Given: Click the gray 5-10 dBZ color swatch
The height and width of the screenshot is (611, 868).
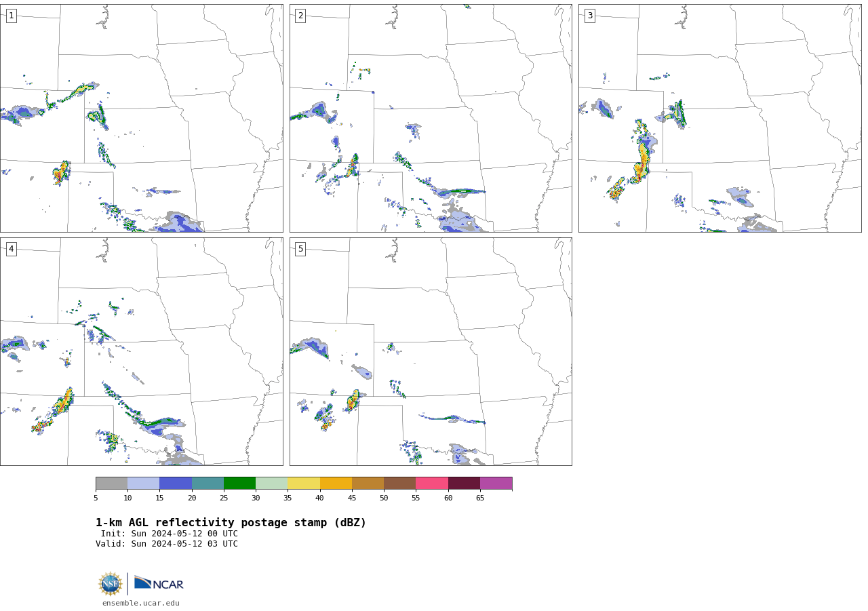Looking at the screenshot, I should tap(111, 484).
